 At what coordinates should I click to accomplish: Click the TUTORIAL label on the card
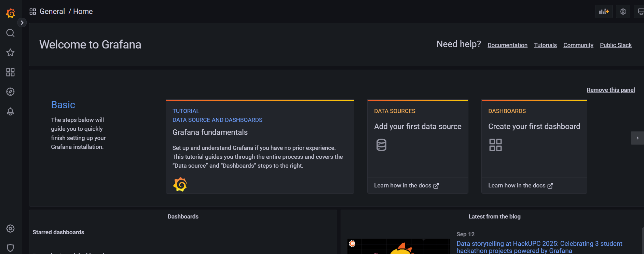pos(186,111)
